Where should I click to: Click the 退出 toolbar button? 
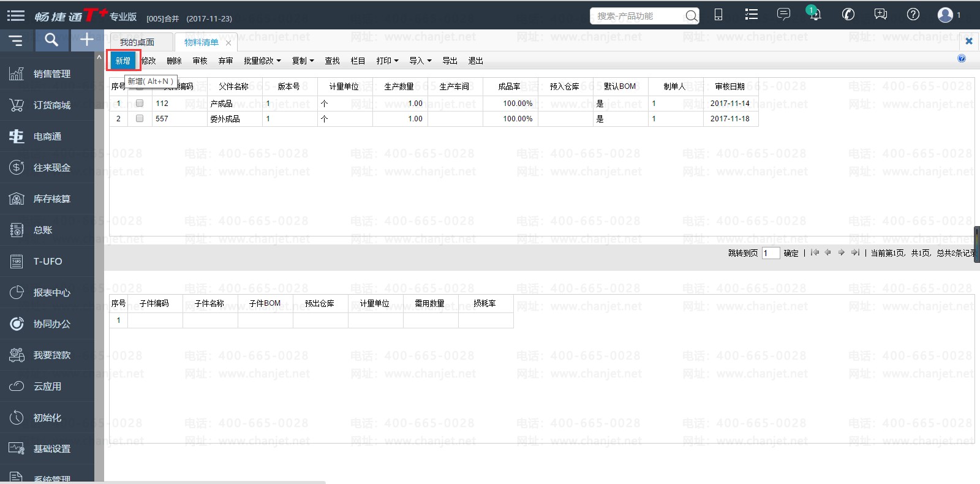tap(475, 61)
